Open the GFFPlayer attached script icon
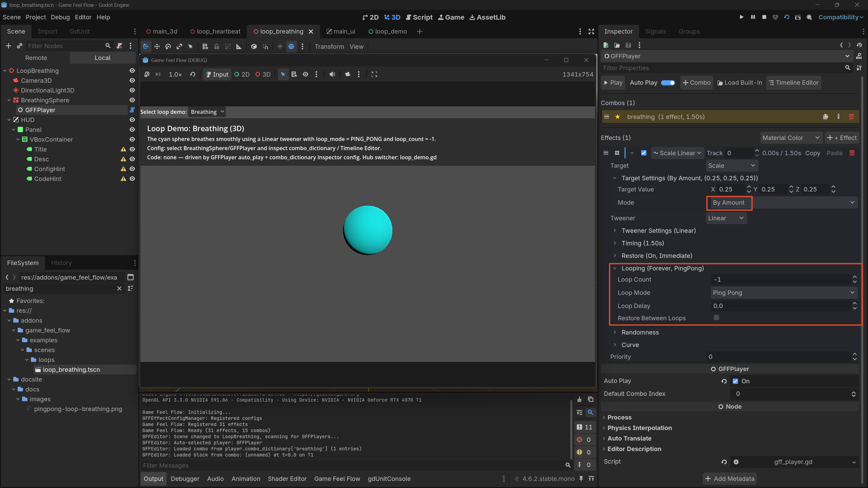The height and width of the screenshot is (488, 868). coord(132,110)
